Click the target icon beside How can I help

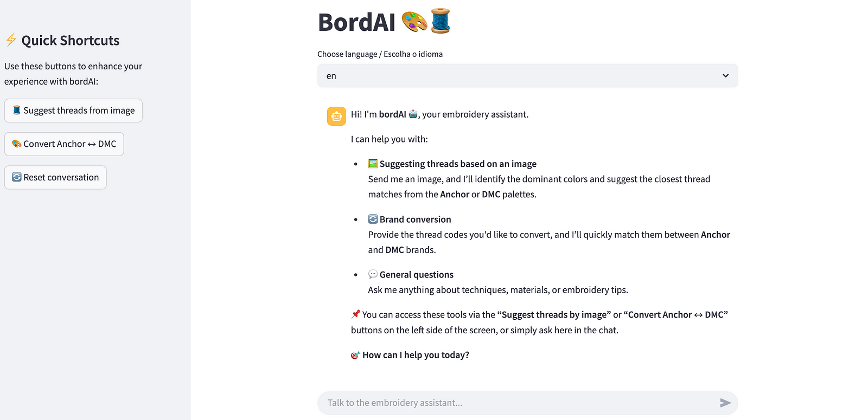coord(355,355)
